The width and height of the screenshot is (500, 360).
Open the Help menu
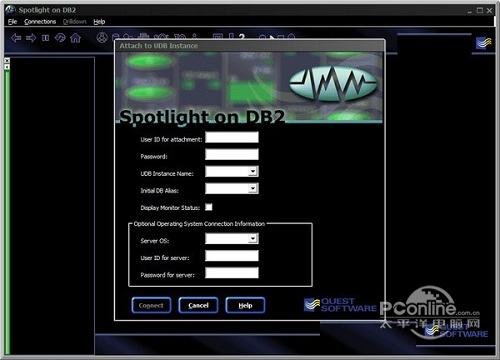99,22
